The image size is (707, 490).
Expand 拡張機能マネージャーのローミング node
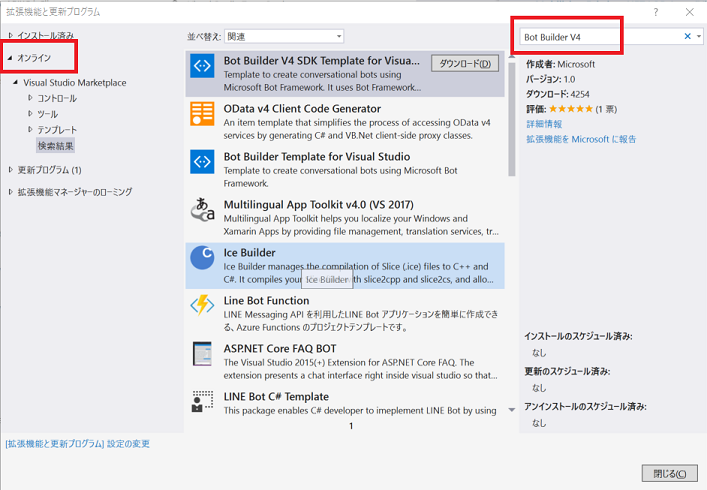[11, 192]
